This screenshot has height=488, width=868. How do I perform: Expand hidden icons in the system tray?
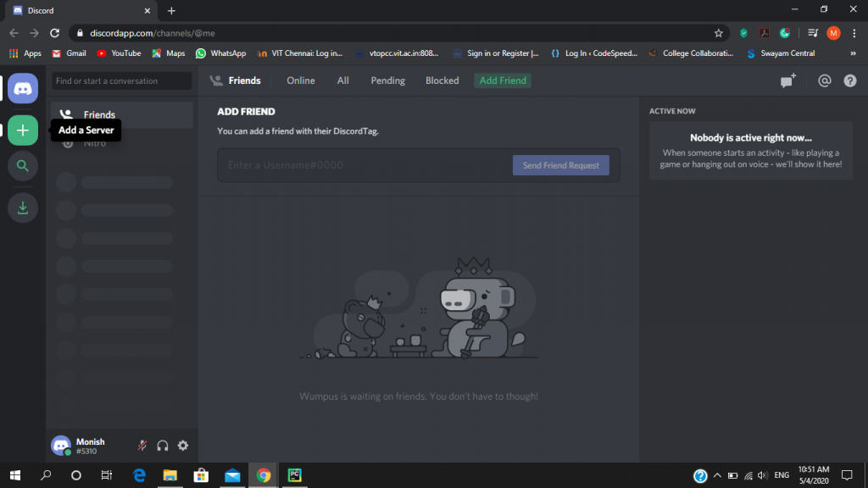(716, 475)
